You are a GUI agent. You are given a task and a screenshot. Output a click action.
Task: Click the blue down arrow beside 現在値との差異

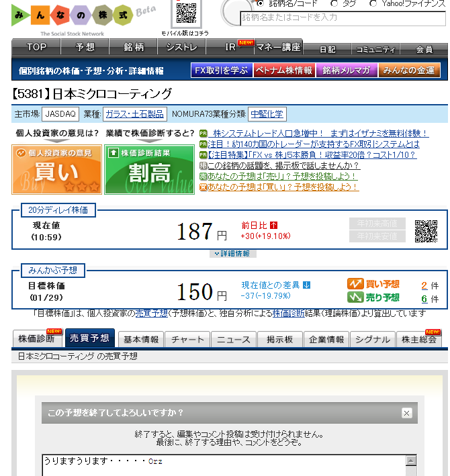[x=307, y=285]
